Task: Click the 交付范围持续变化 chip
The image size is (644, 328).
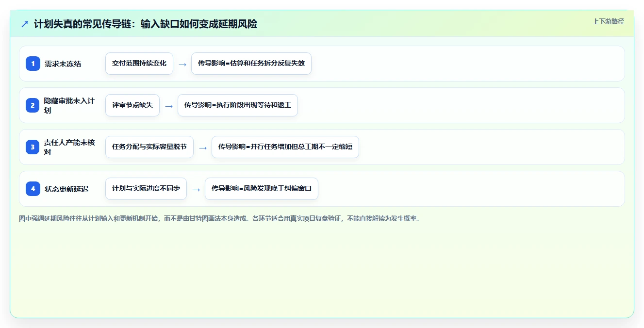Action: [x=139, y=64]
